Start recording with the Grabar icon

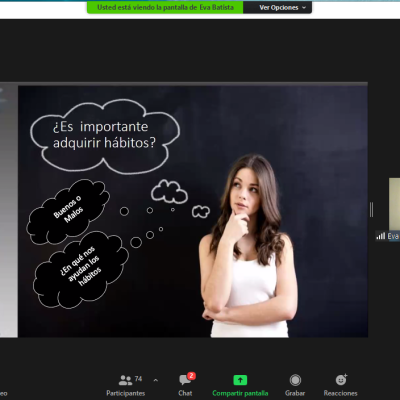pos(295,380)
